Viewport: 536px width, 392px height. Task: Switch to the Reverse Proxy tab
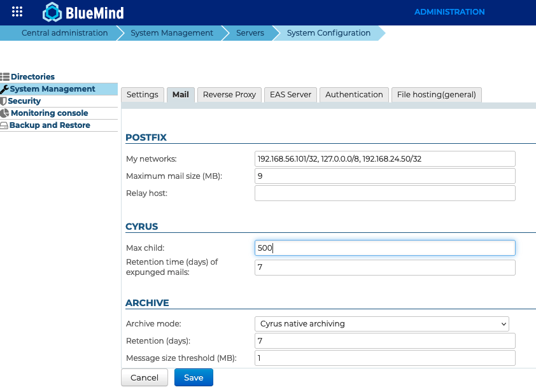click(229, 95)
